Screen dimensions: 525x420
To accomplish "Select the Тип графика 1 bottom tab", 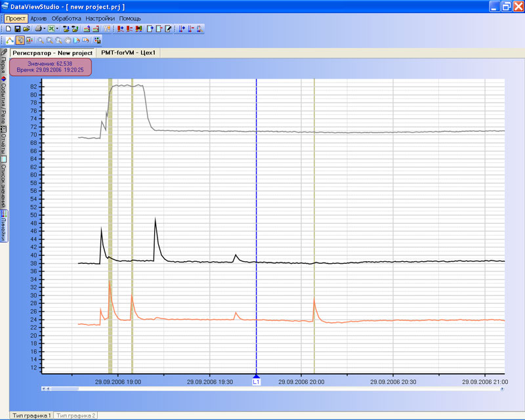I will (31, 415).
